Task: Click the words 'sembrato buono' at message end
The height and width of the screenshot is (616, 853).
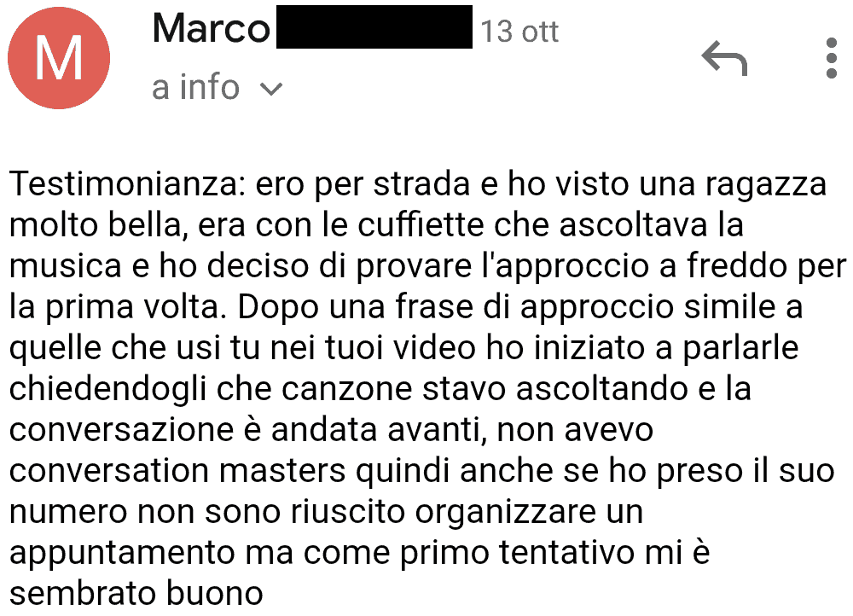Action: [136, 593]
